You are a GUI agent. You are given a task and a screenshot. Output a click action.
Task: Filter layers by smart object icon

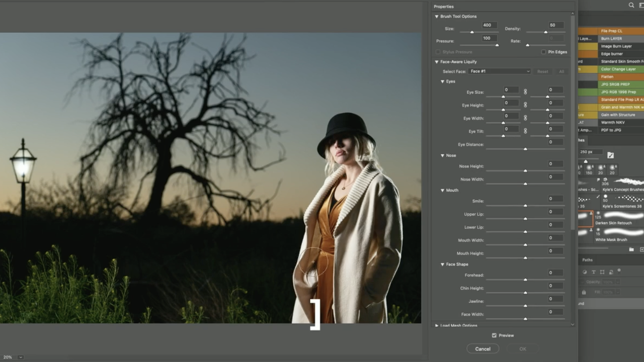(610, 272)
